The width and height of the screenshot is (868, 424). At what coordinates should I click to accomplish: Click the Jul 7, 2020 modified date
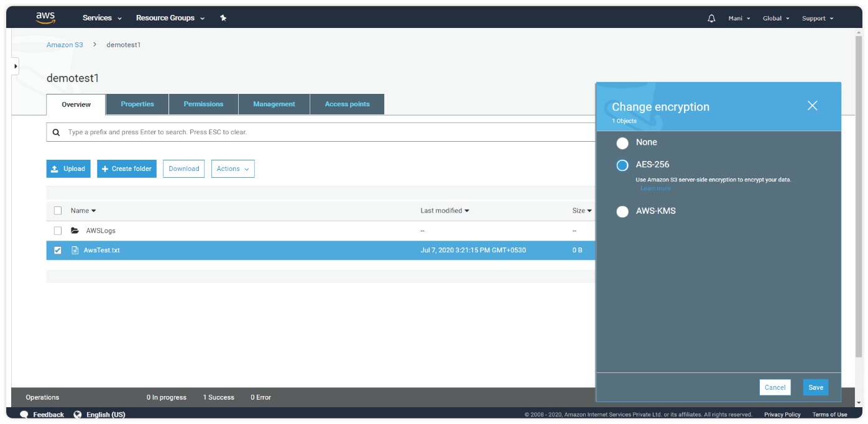[473, 251]
